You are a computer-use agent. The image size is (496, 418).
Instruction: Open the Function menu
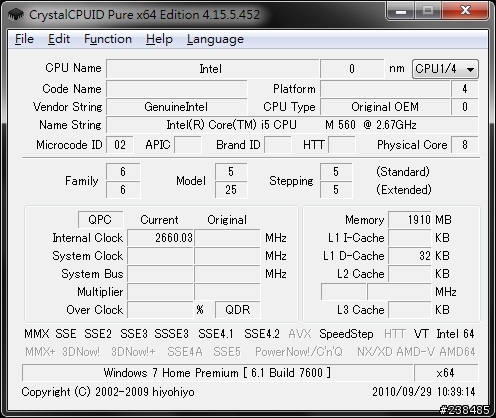(108, 39)
